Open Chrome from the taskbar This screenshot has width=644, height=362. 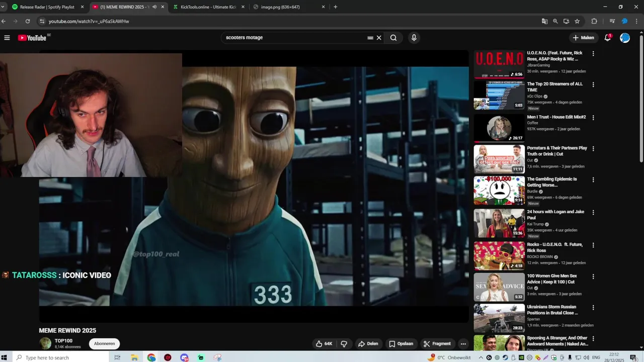[151, 357]
